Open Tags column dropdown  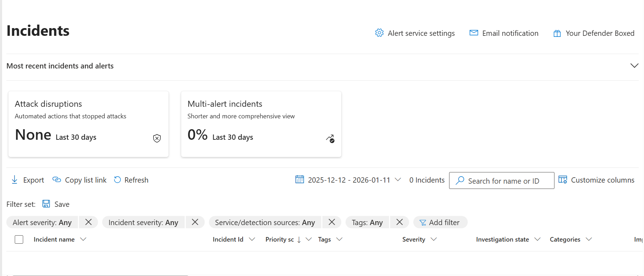click(x=339, y=239)
